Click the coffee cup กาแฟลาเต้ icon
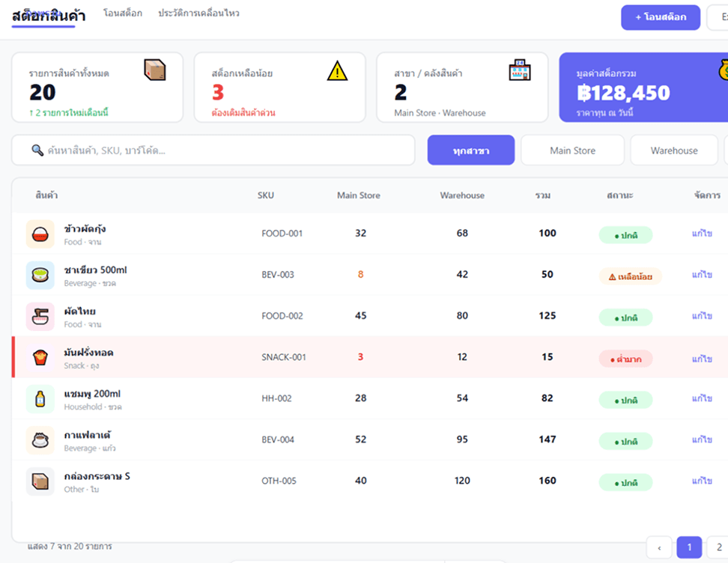The height and width of the screenshot is (563, 728). [40, 440]
